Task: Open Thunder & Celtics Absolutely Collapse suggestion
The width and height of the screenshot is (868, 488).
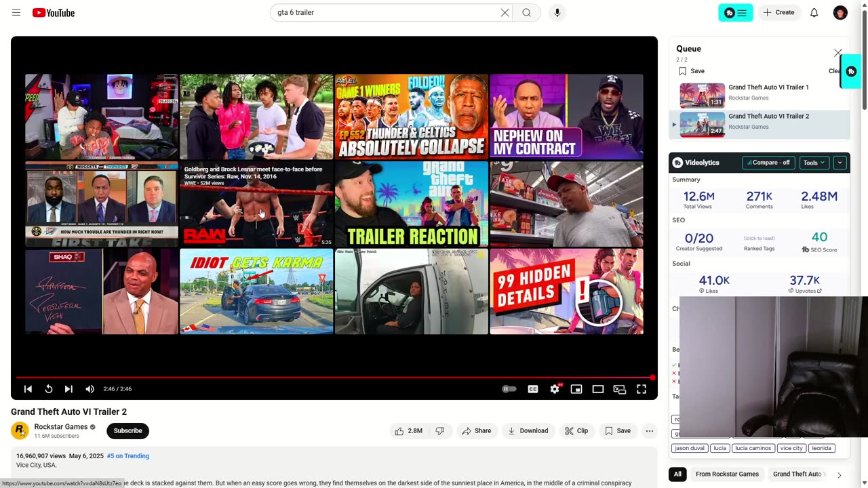Action: [x=411, y=117]
